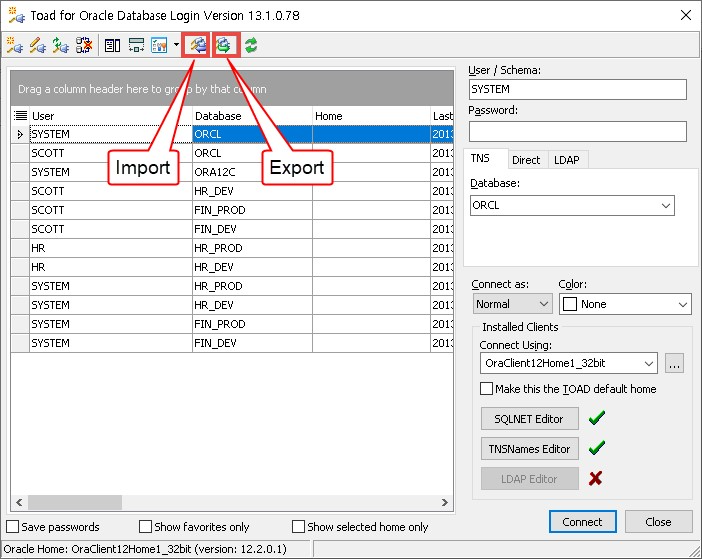Select the SYSTEM HR_PROD row
Image resolution: width=702 pixels, height=559 pixels.
click(232, 286)
